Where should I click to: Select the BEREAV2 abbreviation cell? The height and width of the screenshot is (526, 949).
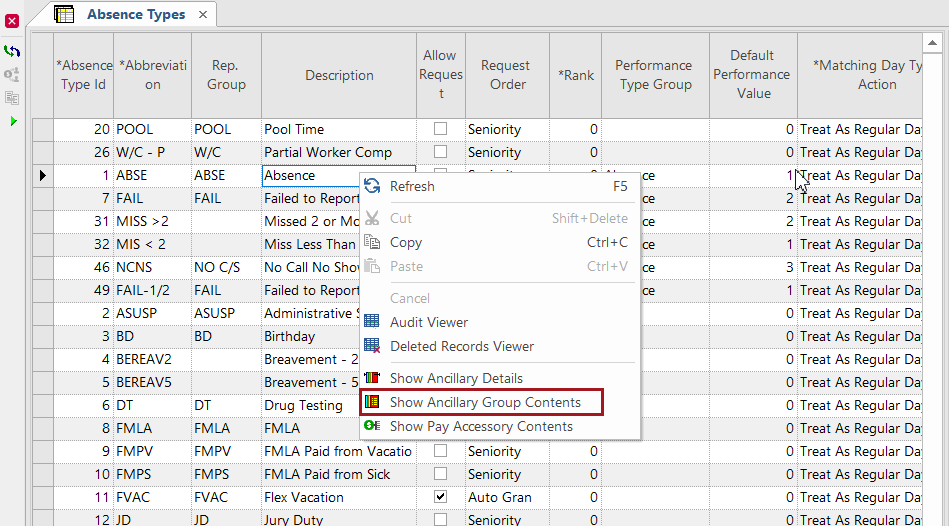click(x=153, y=360)
